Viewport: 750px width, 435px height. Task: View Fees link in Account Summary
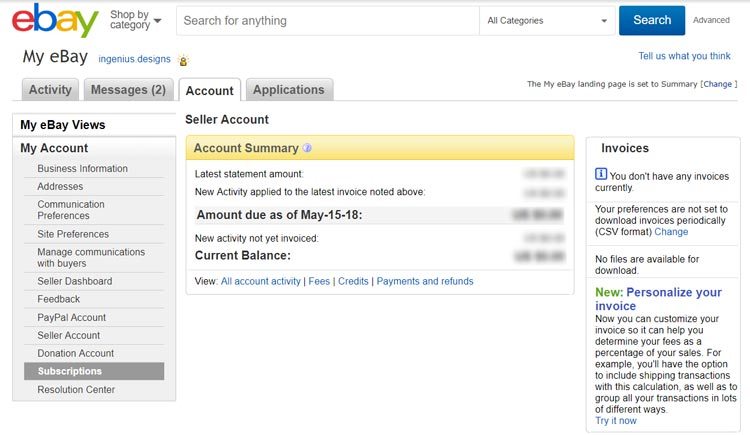point(319,281)
